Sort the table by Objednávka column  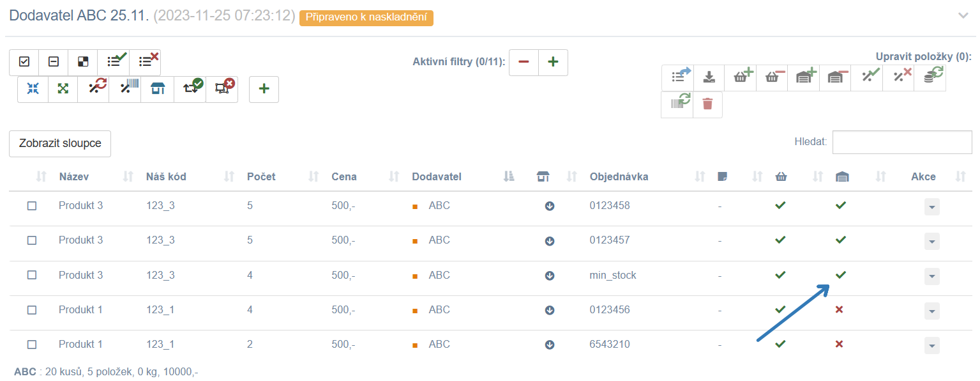[619, 177]
